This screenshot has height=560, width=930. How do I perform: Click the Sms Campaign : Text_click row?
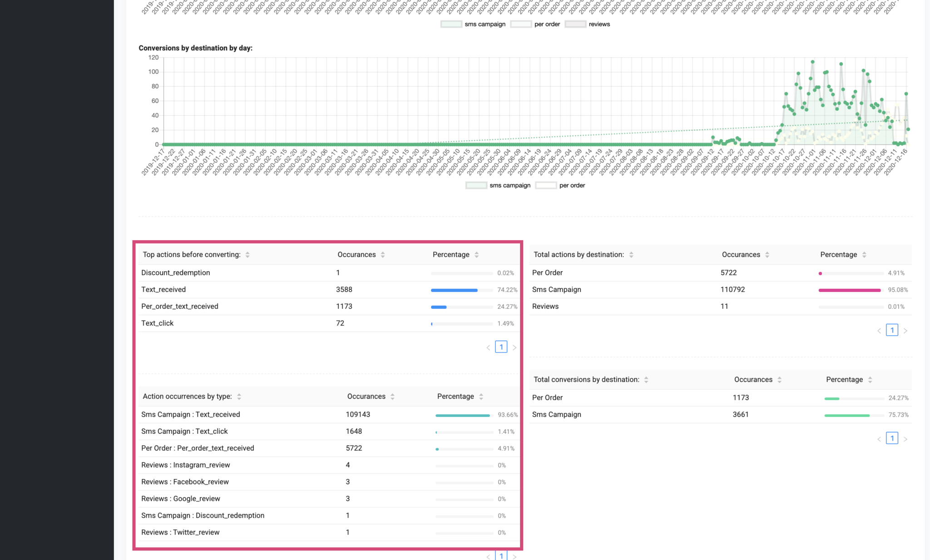point(184,431)
